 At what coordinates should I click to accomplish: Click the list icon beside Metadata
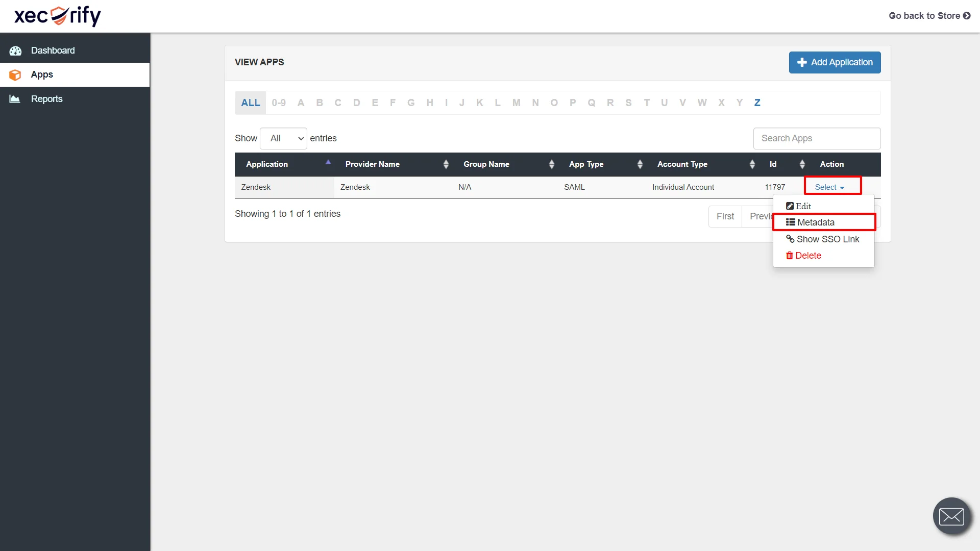click(790, 222)
